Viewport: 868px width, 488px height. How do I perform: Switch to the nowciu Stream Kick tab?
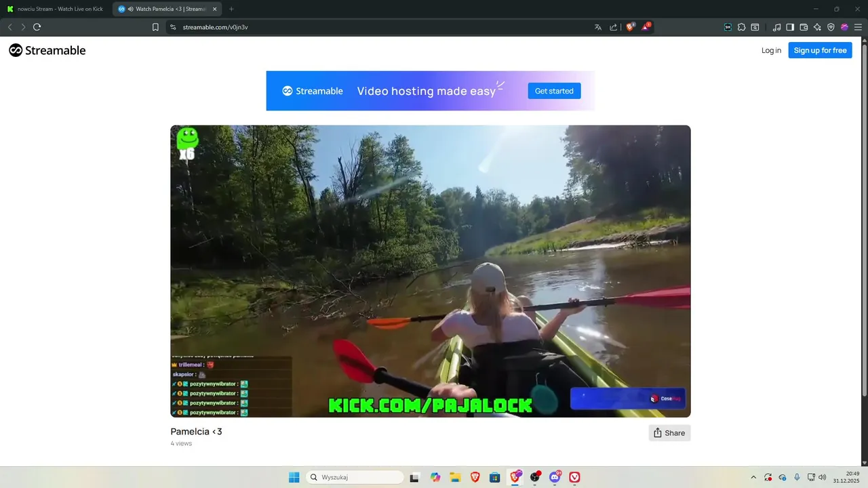(56, 9)
